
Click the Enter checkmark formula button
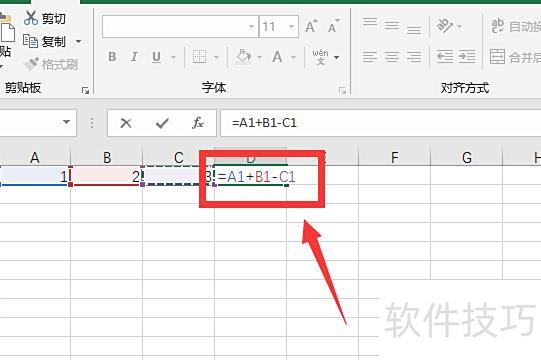pos(162,123)
